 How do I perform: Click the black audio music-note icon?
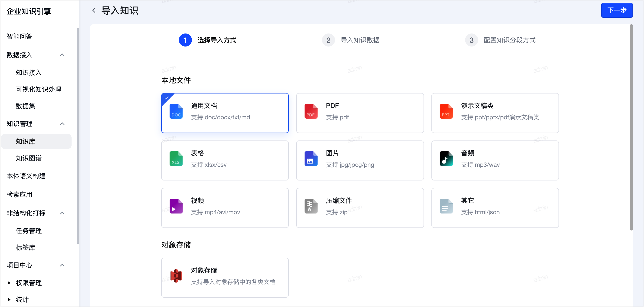pos(446,159)
